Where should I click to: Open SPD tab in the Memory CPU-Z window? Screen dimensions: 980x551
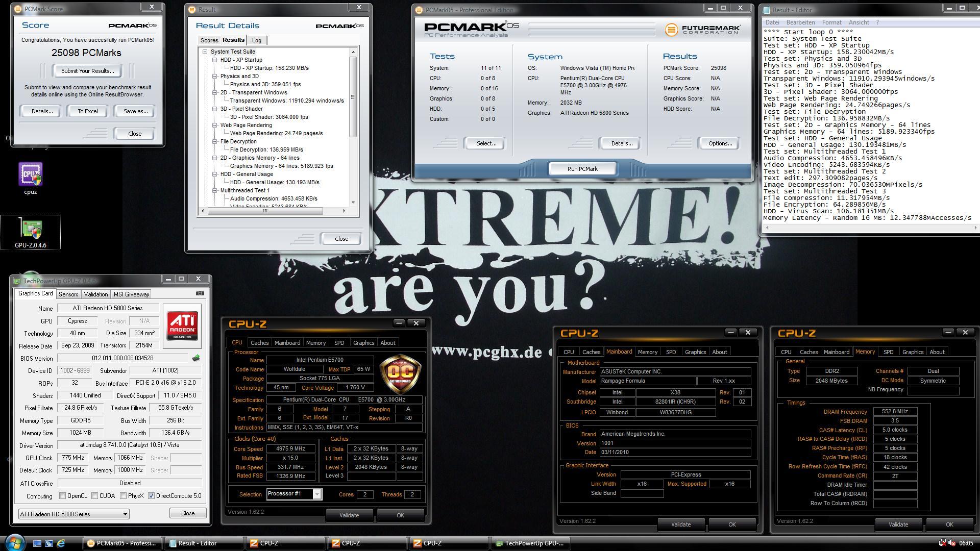point(888,352)
